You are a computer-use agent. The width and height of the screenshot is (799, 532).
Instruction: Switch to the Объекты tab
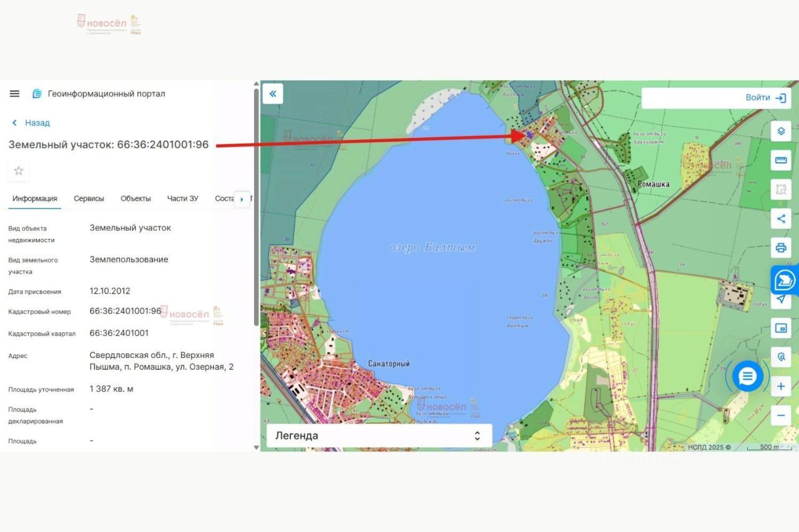click(135, 198)
